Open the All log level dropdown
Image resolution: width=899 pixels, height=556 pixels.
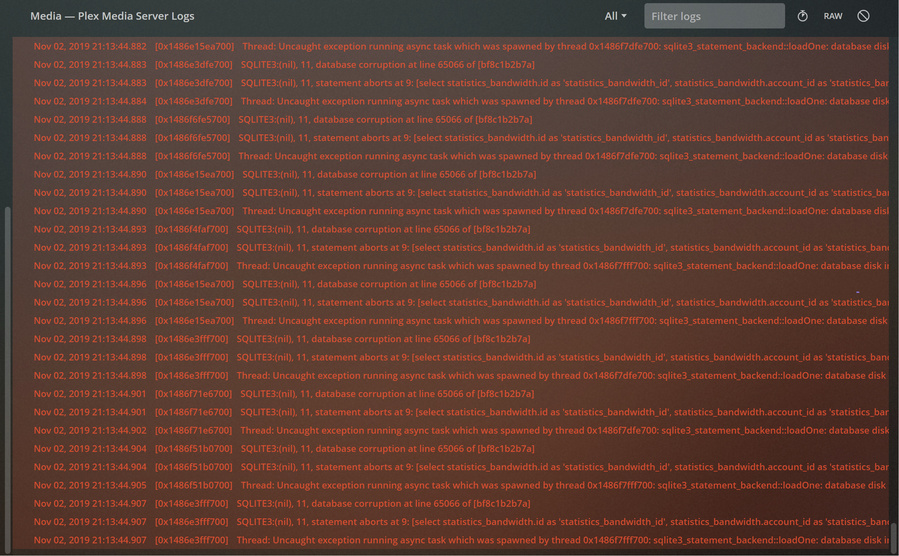point(615,16)
